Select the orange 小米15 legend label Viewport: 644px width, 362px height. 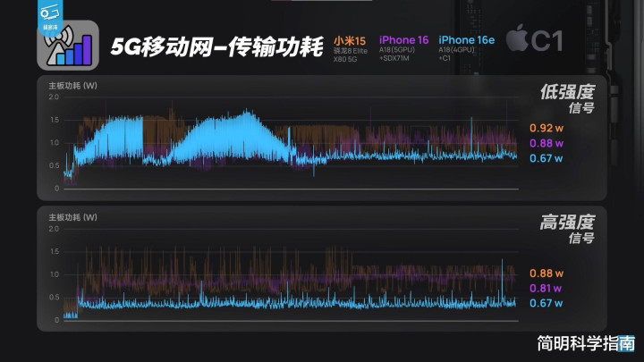coord(350,40)
